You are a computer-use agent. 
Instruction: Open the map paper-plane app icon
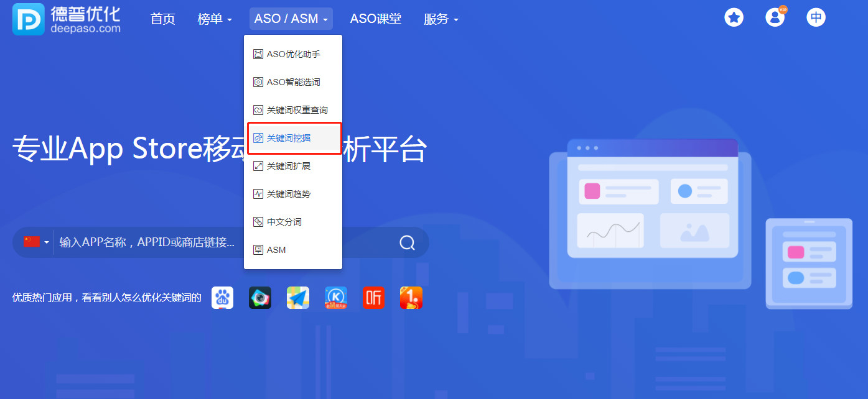298,298
